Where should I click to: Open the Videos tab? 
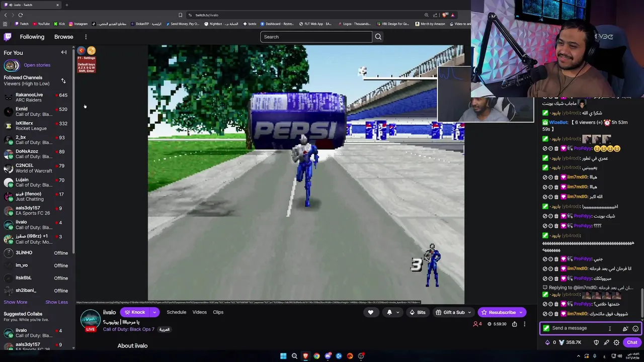[200, 312]
